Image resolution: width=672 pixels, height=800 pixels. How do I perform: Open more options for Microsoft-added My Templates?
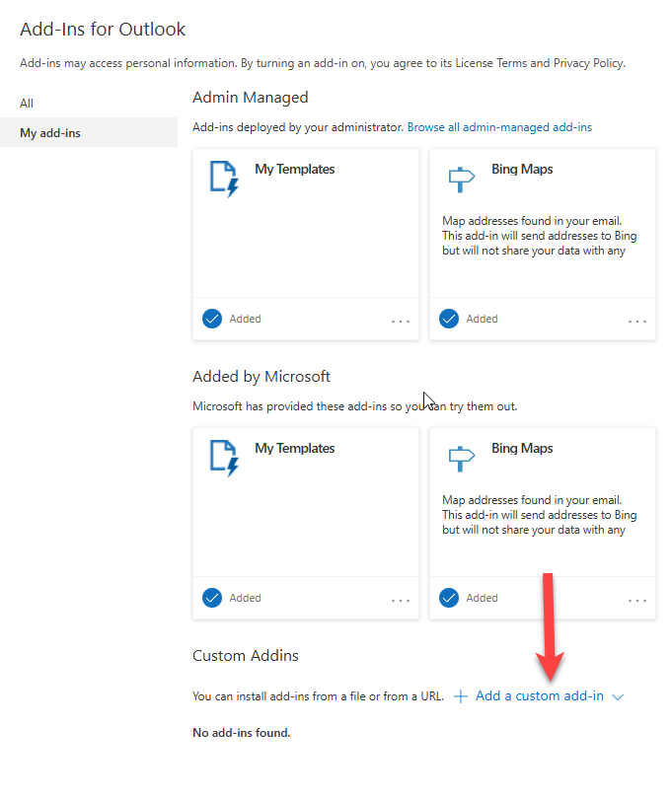coord(401,600)
